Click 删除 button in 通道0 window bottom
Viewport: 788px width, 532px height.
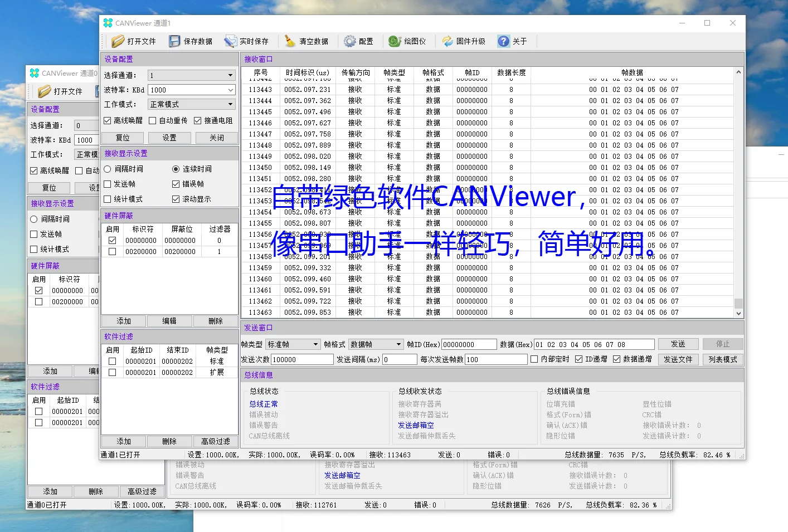(96, 491)
